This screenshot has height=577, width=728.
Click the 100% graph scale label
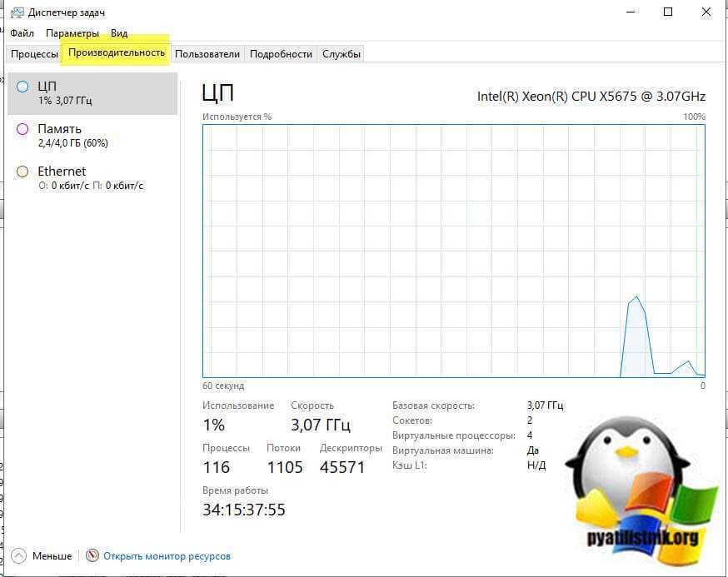(x=694, y=117)
